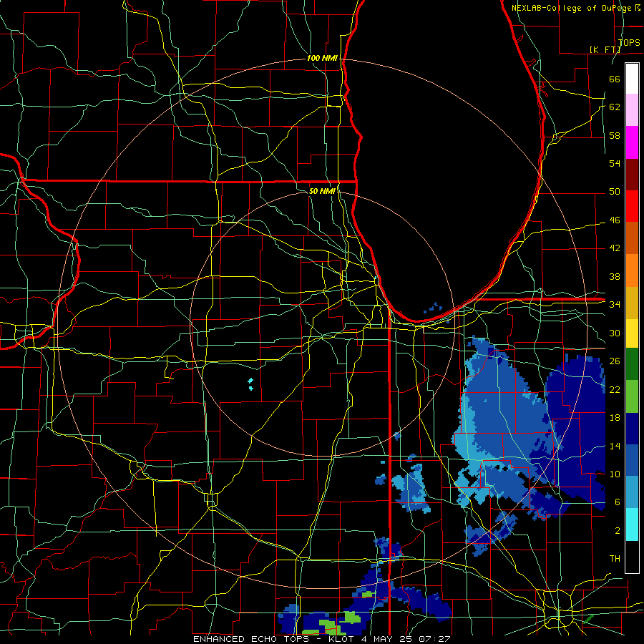
Task: Click the '50 NMI' range ring label
Action: point(322,191)
